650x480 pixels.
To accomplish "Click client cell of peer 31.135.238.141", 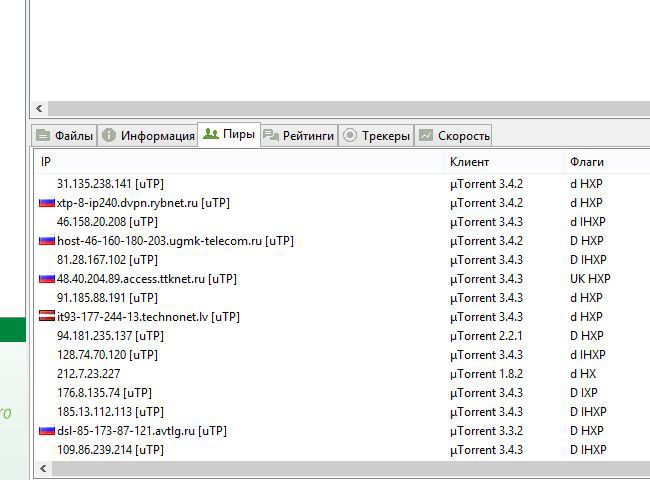I will tap(486, 184).
